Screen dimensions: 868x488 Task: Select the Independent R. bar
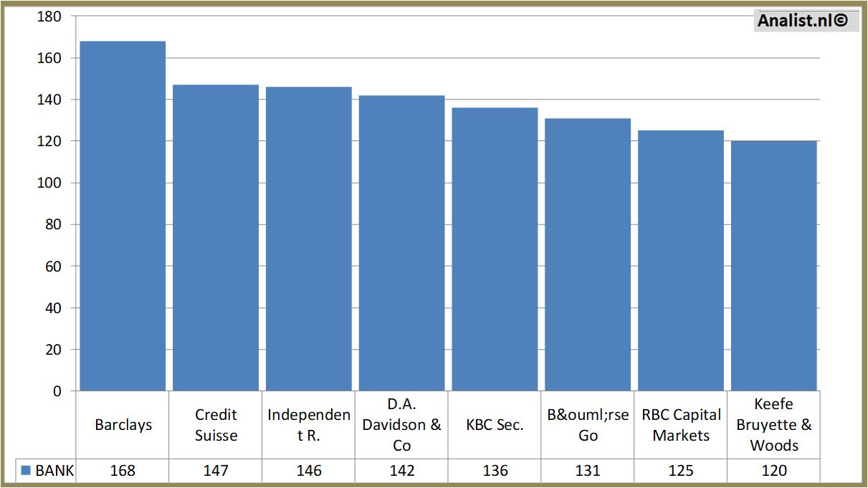(309, 239)
